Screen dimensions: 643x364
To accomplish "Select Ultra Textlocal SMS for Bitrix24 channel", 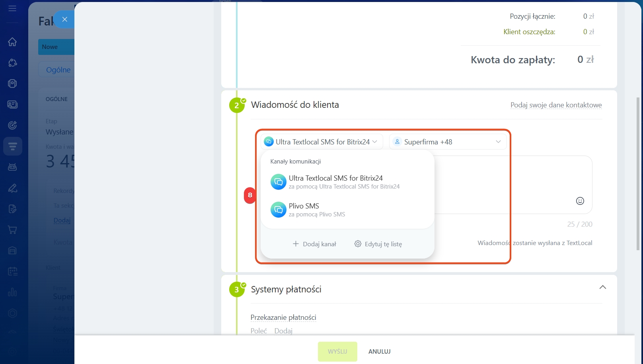I will pyautogui.click(x=347, y=182).
